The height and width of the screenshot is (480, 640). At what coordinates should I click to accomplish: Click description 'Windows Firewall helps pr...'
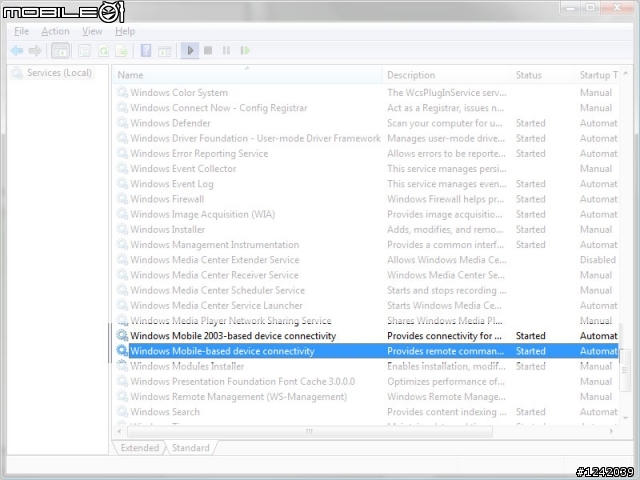(x=445, y=199)
